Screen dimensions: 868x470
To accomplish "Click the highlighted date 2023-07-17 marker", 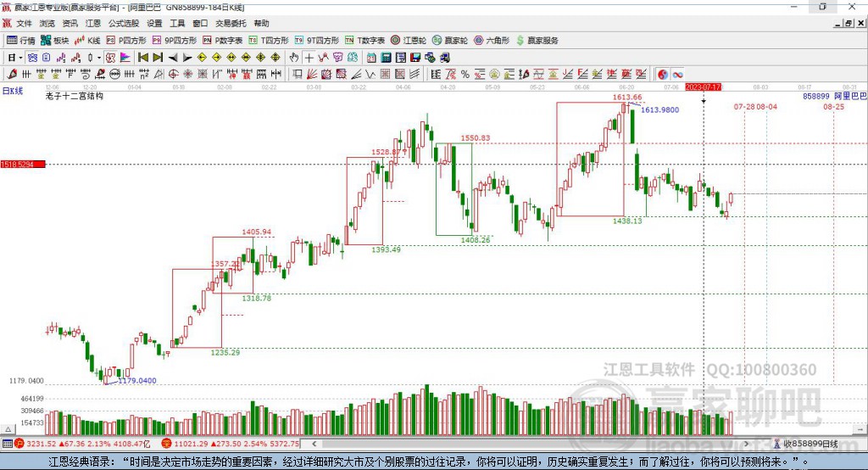I will tap(703, 87).
